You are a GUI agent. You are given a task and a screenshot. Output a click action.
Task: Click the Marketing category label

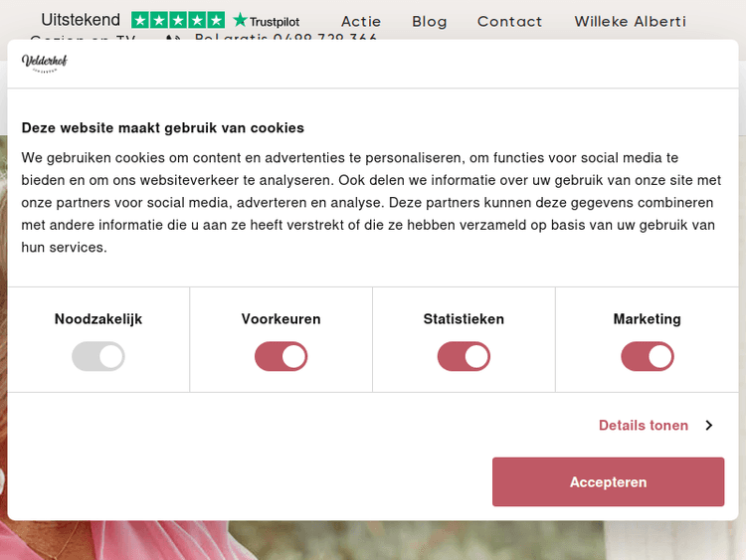[648, 319]
